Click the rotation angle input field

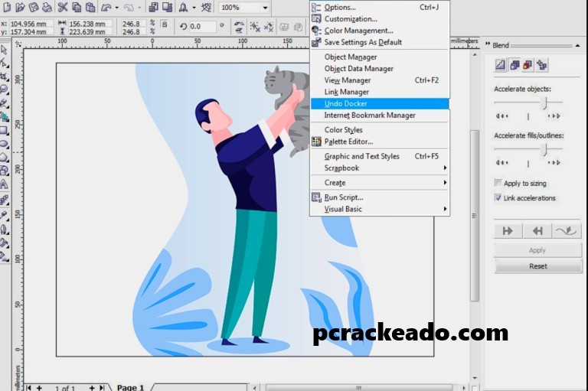coord(203,27)
